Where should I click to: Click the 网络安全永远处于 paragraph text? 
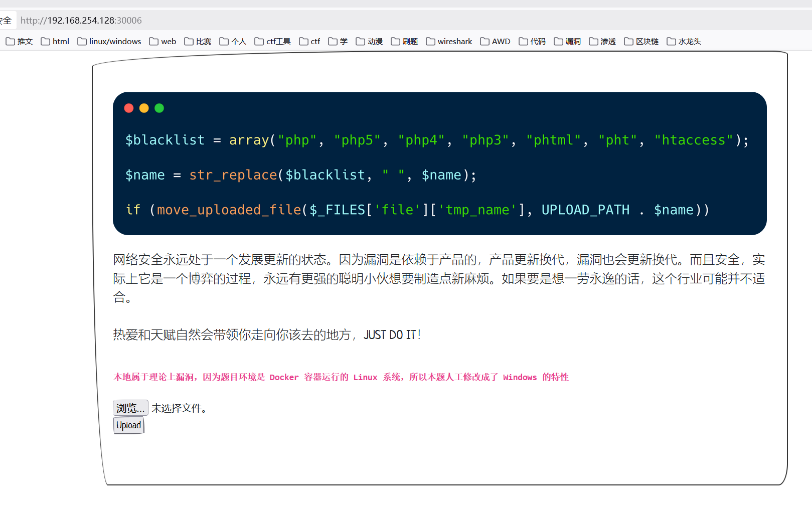(439, 278)
